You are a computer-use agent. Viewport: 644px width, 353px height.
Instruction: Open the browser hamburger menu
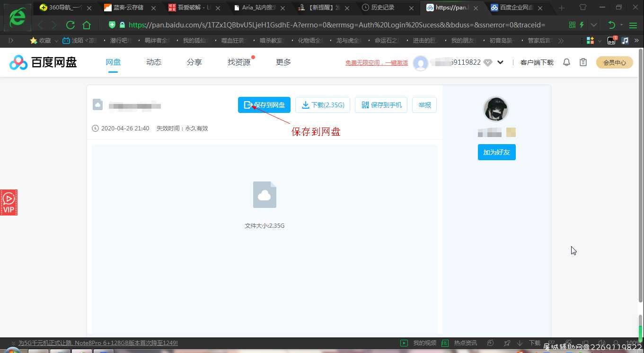[633, 25]
